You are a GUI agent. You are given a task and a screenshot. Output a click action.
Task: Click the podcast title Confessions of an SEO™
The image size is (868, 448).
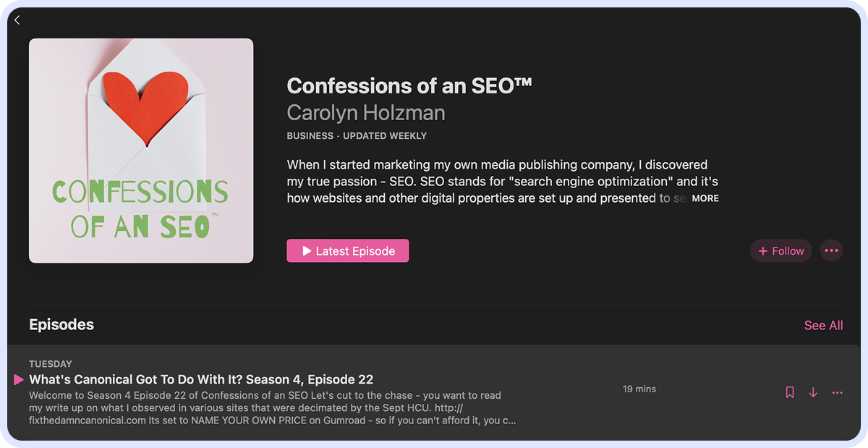pos(409,86)
